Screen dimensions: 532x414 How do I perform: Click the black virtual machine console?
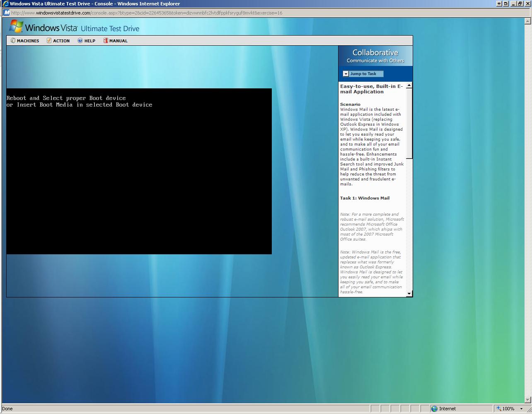coord(139,171)
